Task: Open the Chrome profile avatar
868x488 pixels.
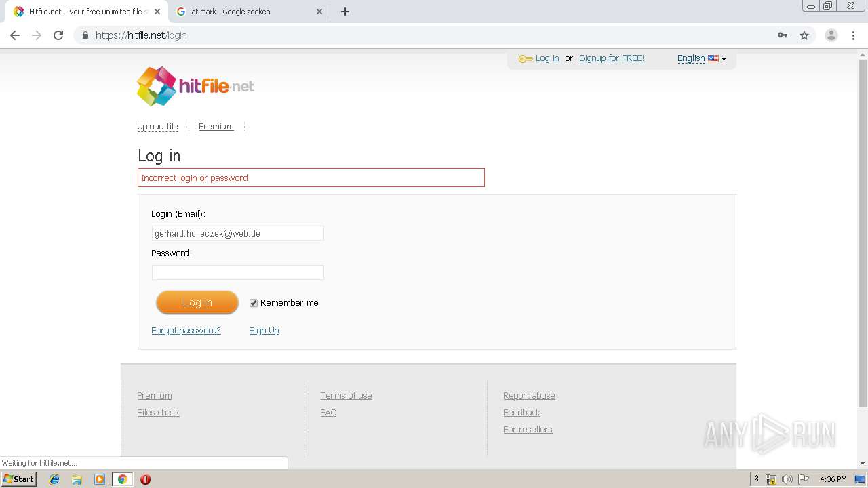Action: coord(831,35)
